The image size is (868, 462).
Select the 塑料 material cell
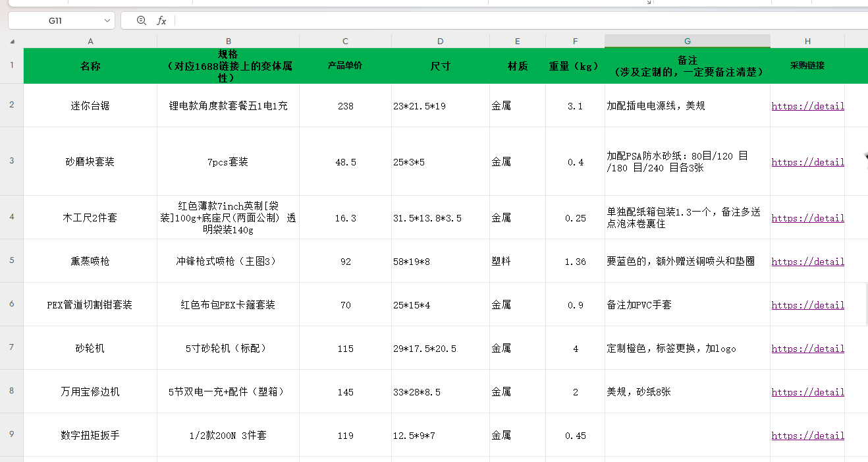(x=517, y=261)
